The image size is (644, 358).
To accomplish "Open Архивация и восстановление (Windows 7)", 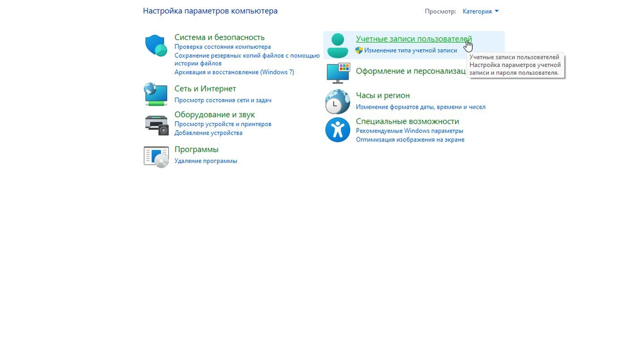I will (234, 72).
